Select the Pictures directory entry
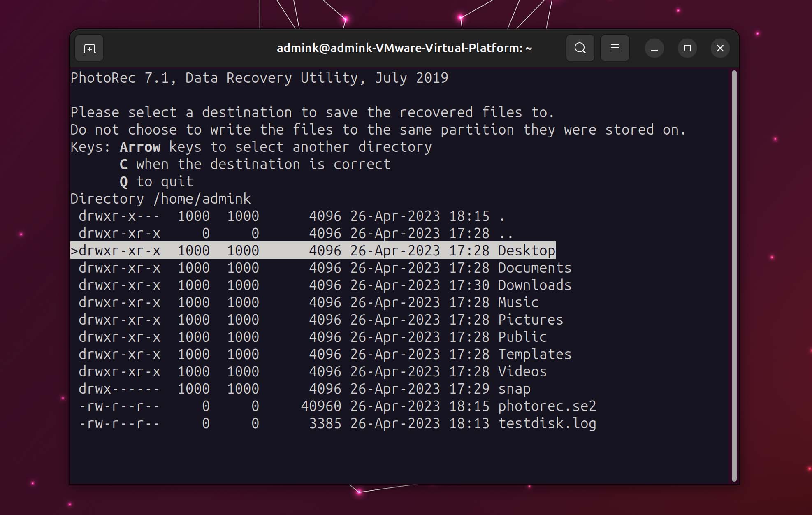 coord(321,320)
